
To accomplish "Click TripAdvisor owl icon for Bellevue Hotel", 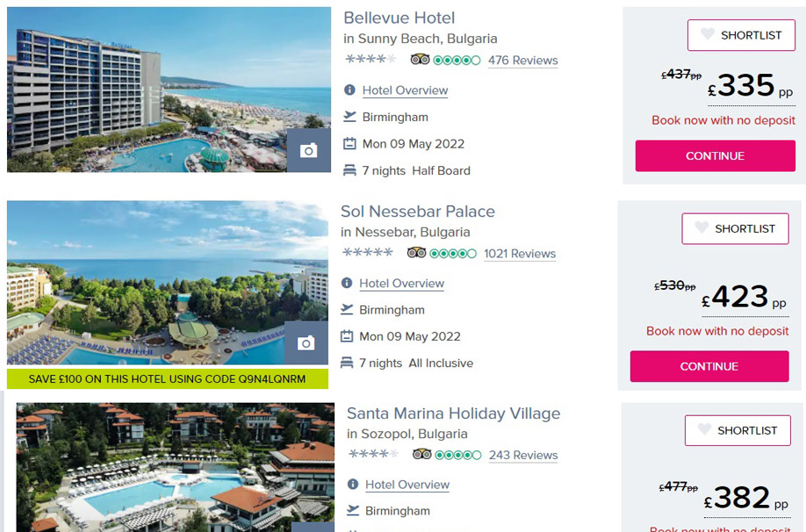I will (x=420, y=60).
